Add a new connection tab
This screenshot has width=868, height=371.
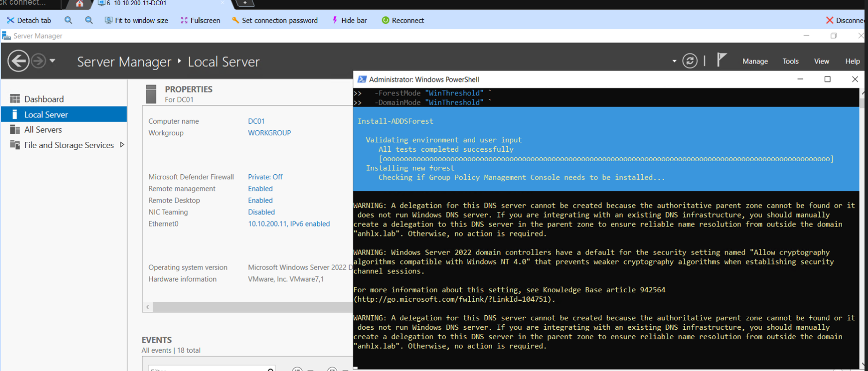(x=245, y=3)
